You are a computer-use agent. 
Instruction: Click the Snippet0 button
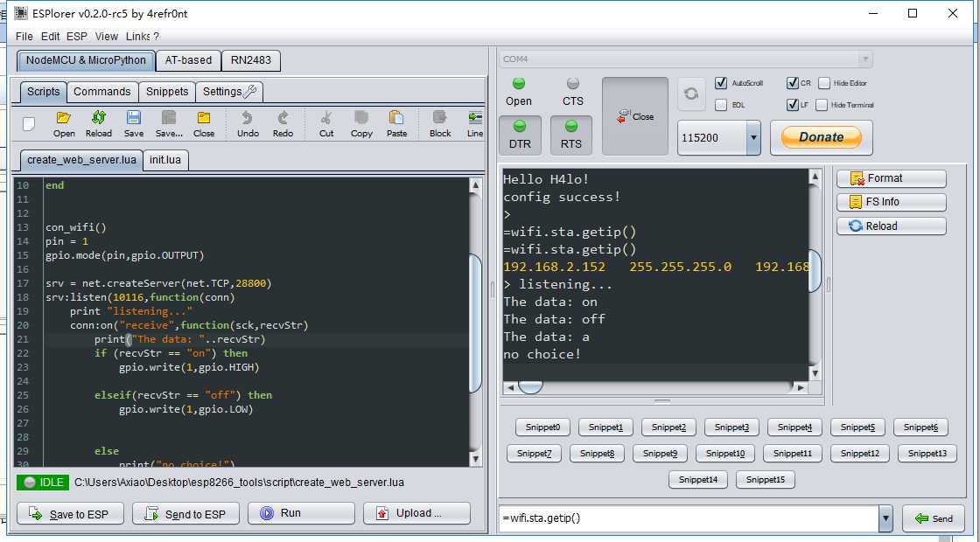click(542, 427)
